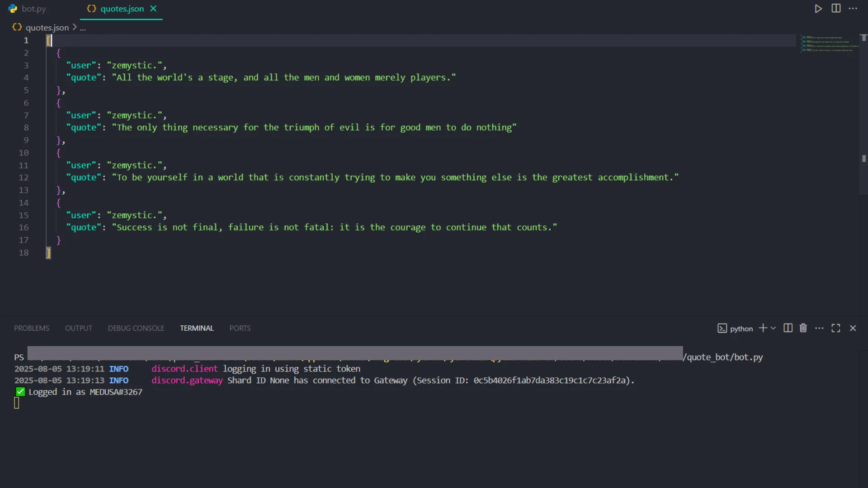Create a new terminal with plus icon

pos(763,328)
